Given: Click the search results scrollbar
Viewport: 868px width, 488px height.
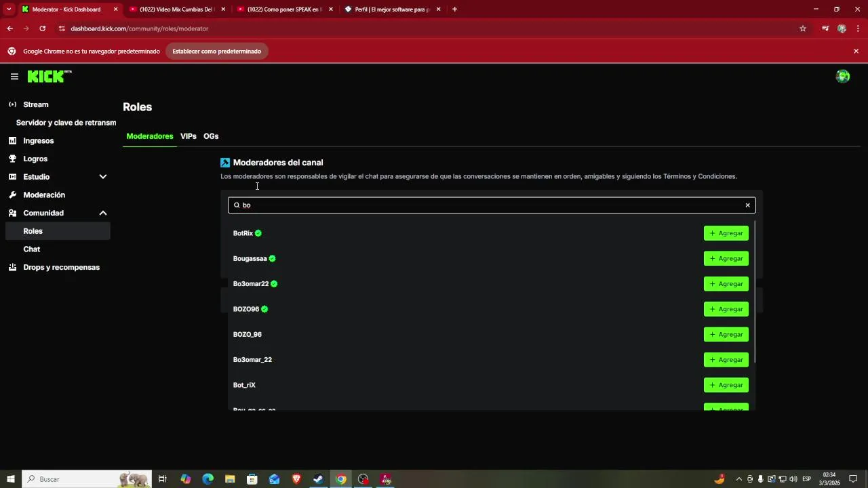Looking at the screenshot, I should [754, 291].
